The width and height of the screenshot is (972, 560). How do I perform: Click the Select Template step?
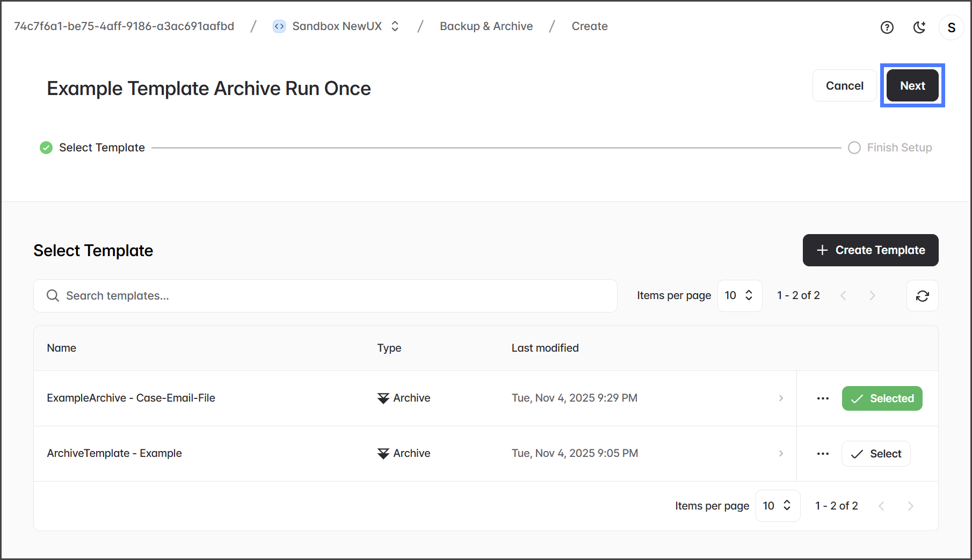click(x=101, y=148)
